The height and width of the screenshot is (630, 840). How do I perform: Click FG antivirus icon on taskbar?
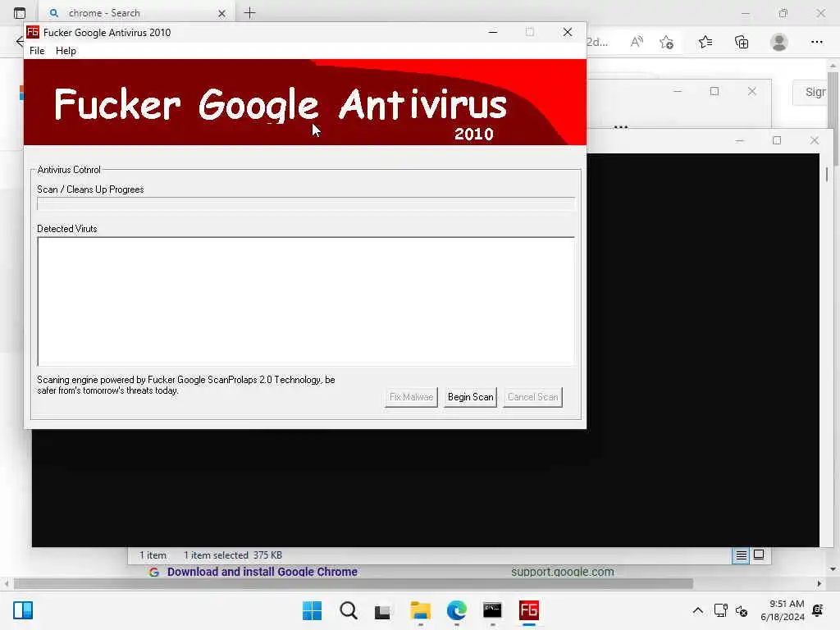point(529,610)
